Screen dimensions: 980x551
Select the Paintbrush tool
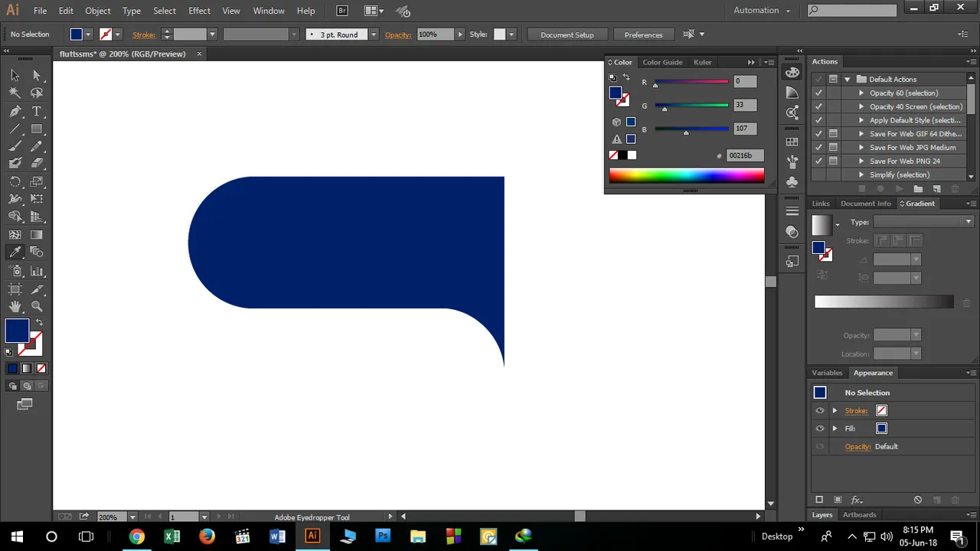[15, 146]
